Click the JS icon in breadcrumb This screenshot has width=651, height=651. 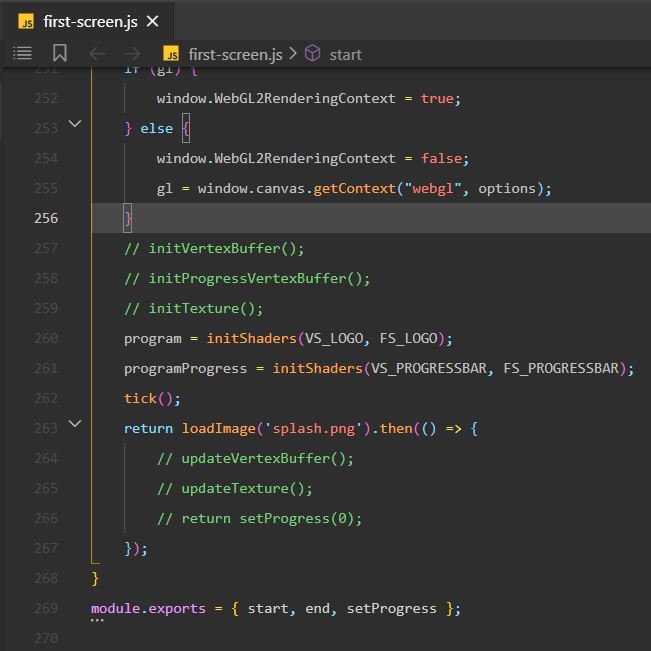tap(171, 54)
